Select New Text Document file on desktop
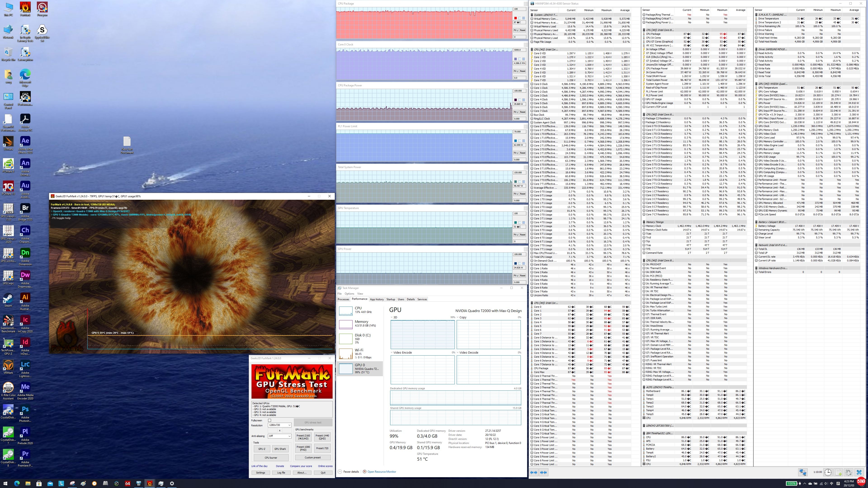 (127, 145)
